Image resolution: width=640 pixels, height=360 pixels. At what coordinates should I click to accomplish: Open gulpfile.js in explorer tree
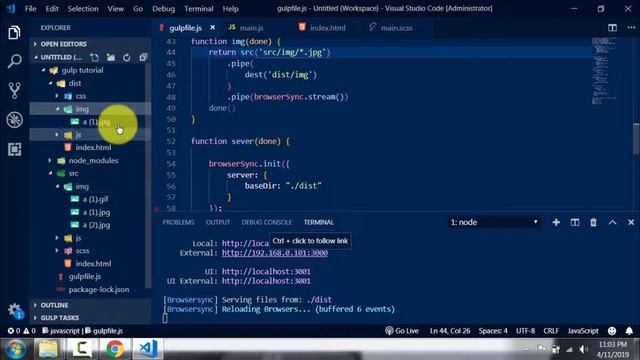click(84, 276)
